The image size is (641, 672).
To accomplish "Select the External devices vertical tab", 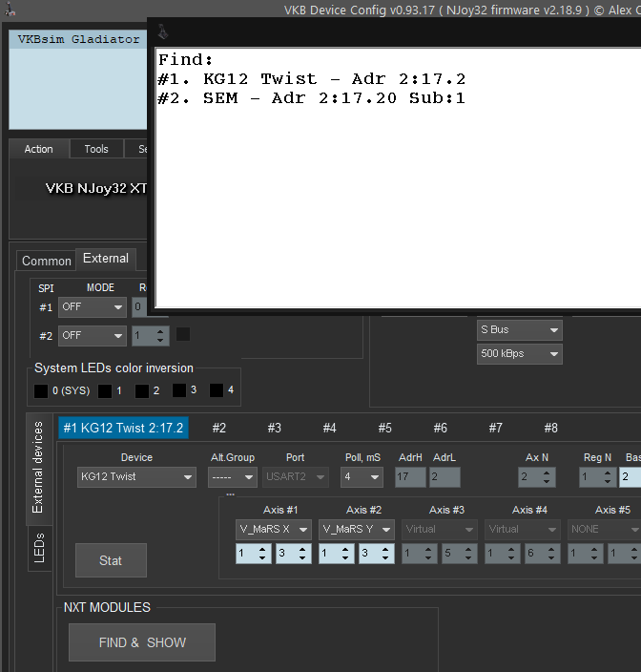I will point(38,468).
